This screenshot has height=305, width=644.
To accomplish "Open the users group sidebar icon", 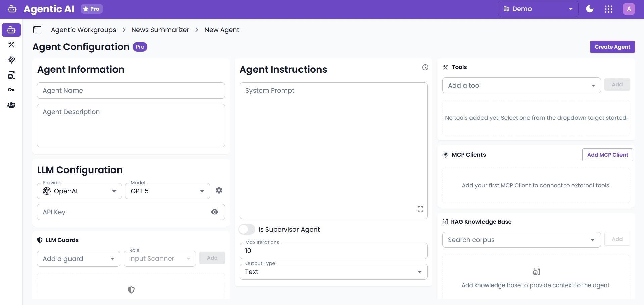I will pyautogui.click(x=11, y=105).
